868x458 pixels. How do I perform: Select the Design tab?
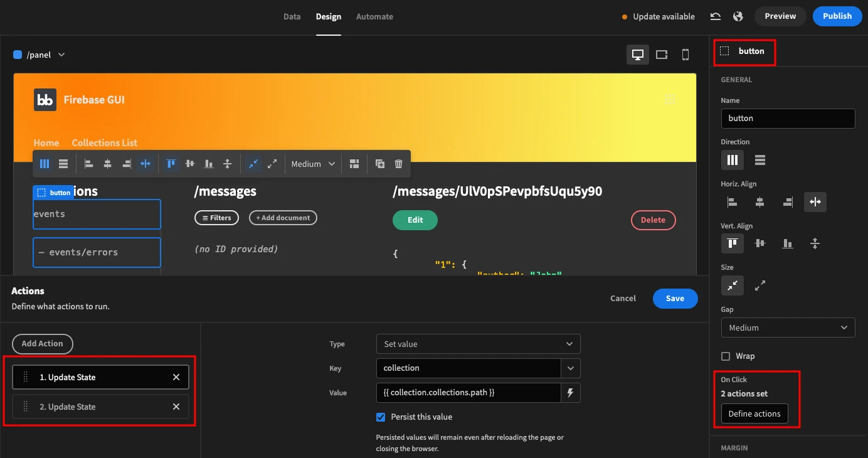[x=329, y=16]
